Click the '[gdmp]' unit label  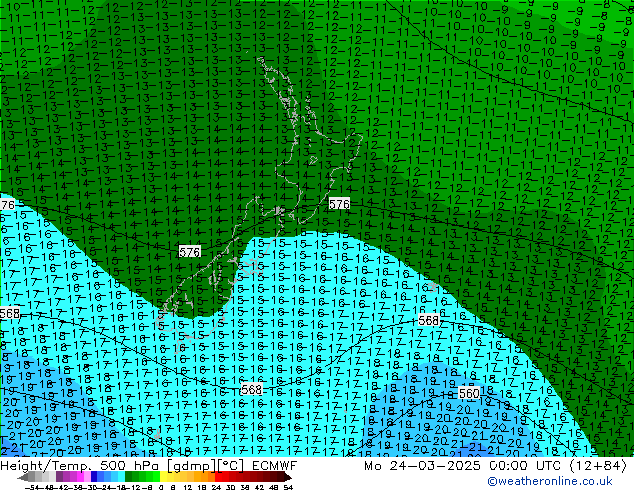coord(192,466)
